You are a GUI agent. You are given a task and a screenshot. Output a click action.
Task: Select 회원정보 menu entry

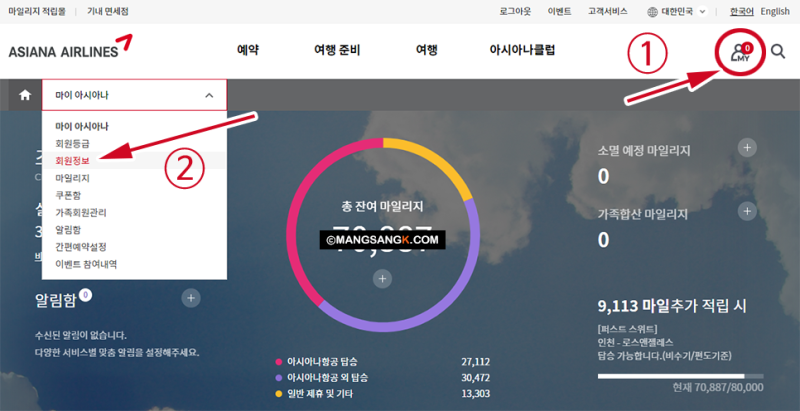pyautogui.click(x=72, y=161)
